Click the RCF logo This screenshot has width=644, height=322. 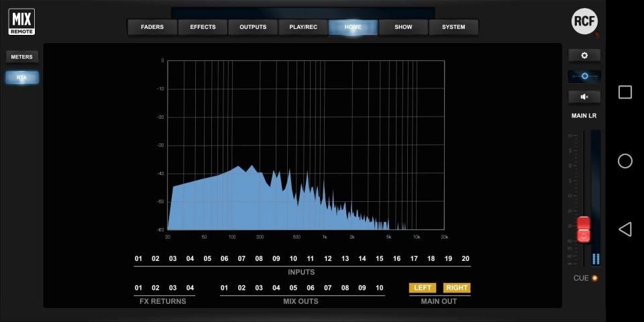tap(584, 21)
